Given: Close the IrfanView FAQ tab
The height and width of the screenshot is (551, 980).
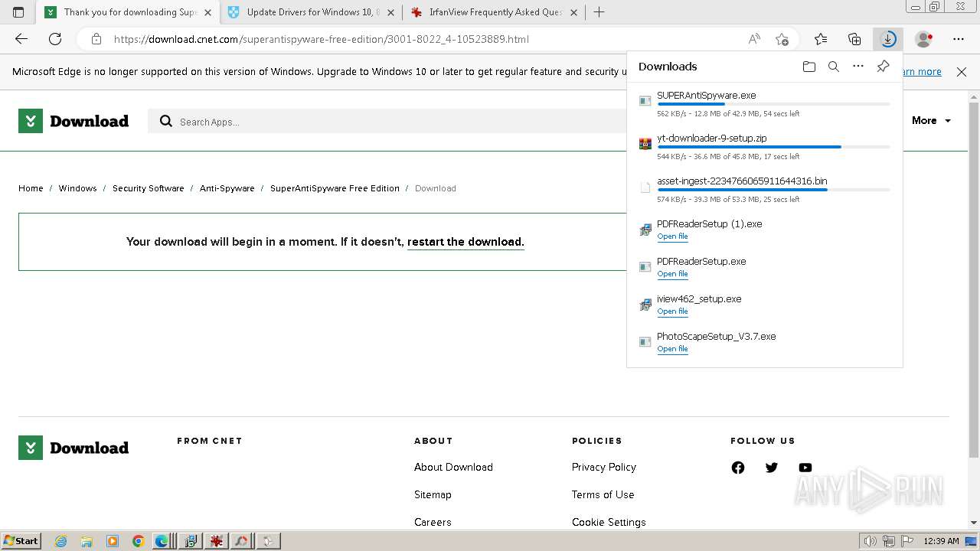Looking at the screenshot, I should (x=573, y=12).
